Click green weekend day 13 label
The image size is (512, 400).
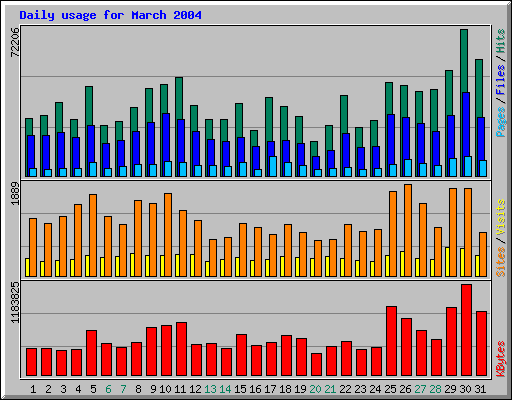(x=210, y=389)
